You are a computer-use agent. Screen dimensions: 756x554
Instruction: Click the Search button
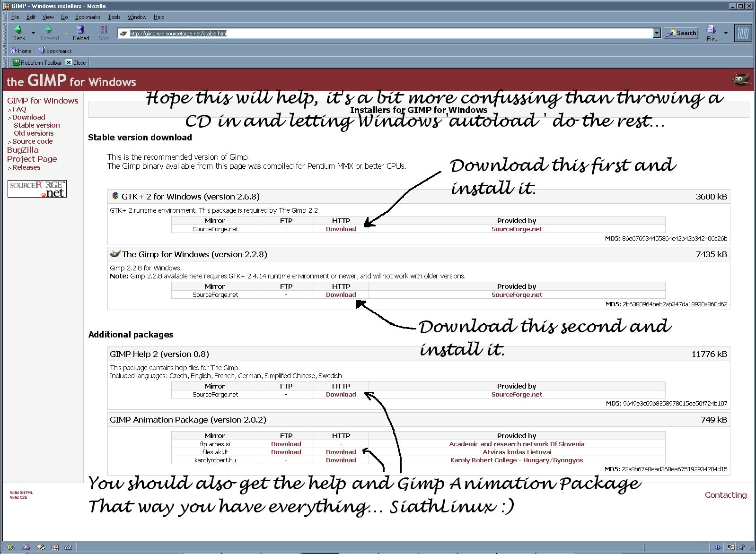click(x=681, y=33)
